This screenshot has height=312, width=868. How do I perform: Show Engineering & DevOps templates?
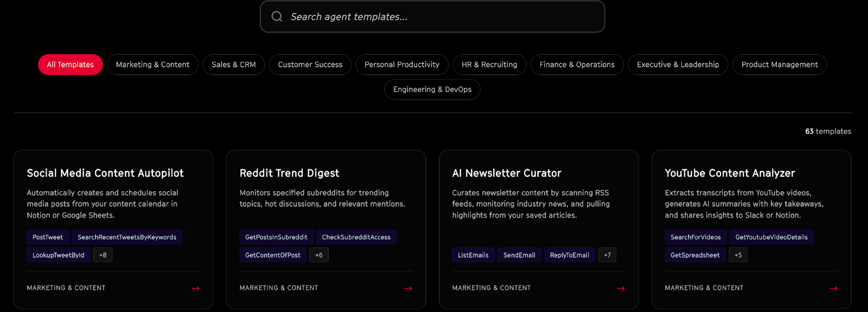(432, 89)
